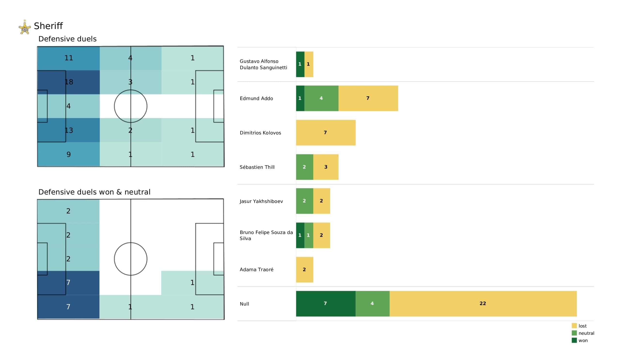Select Jasur Yakhshiboev's neutral bar segment
The width and height of the screenshot is (620, 364).
pos(304,201)
